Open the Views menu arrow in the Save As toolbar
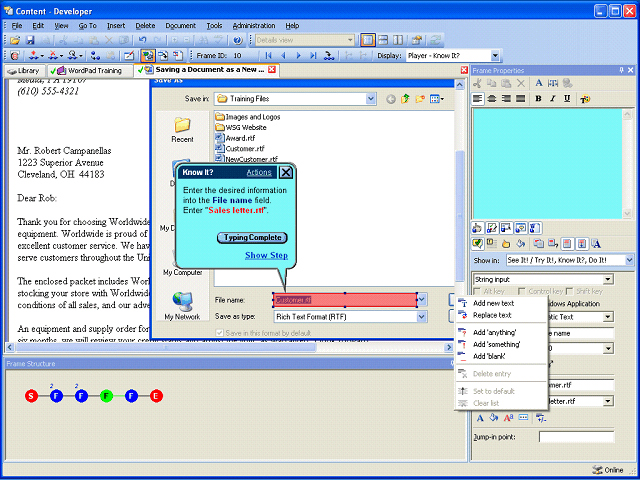 (442, 99)
